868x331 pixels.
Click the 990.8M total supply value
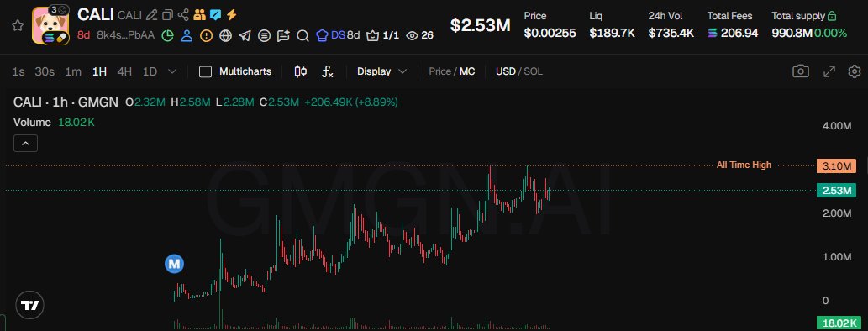[792, 34]
